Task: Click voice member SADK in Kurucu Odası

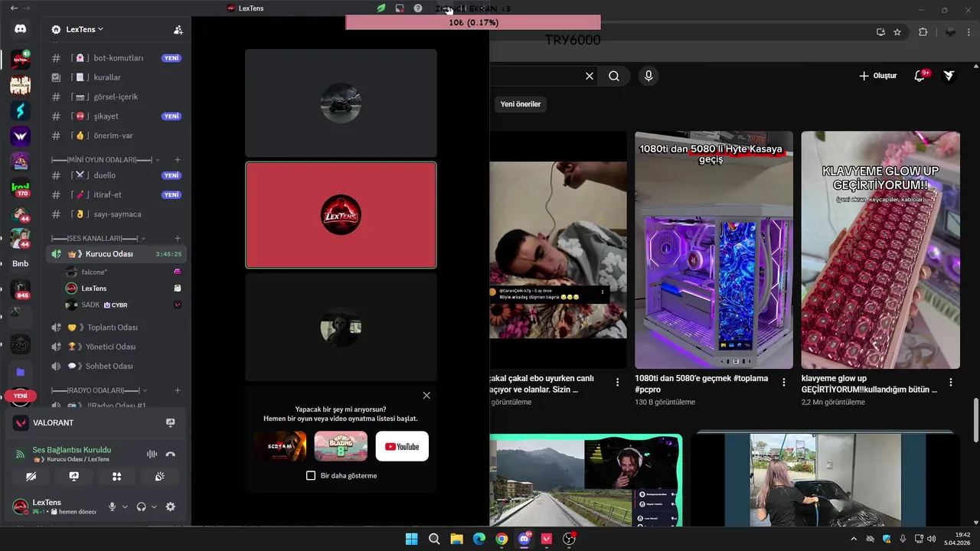Action: (x=124, y=305)
